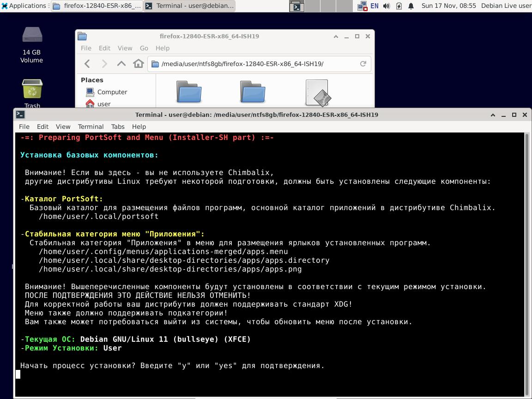Select the first folder icon in file manager
This screenshot has height=399, width=532.
tap(189, 91)
